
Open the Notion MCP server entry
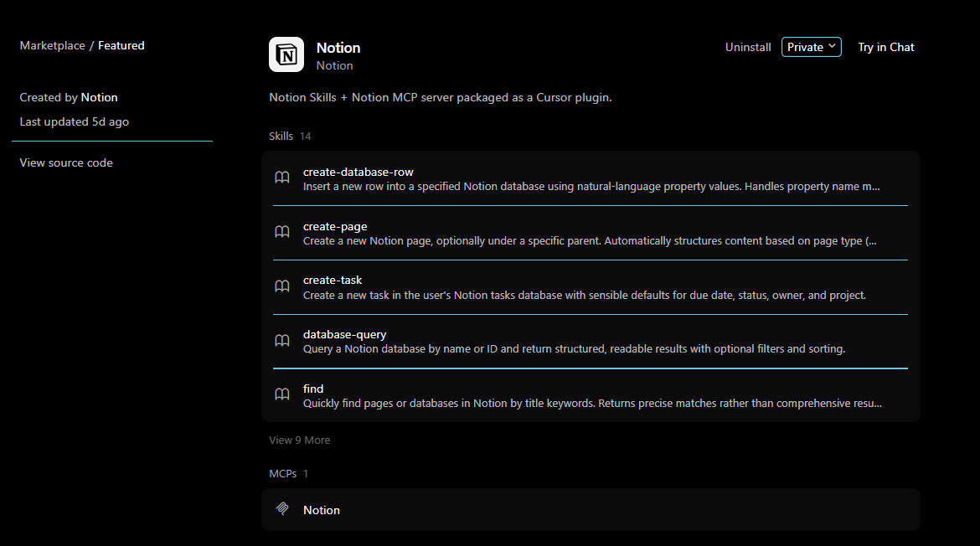(x=591, y=510)
